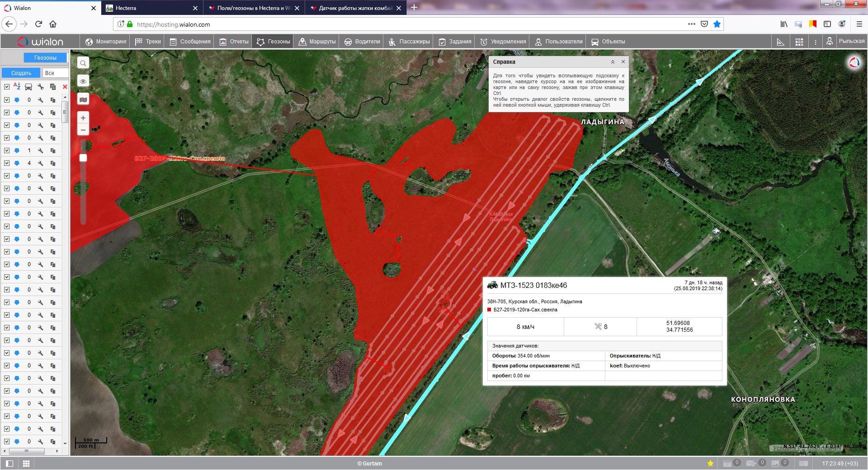The width and height of the screenshot is (868, 470).
Task: Uncheck the first geofence in list
Action: [7, 100]
